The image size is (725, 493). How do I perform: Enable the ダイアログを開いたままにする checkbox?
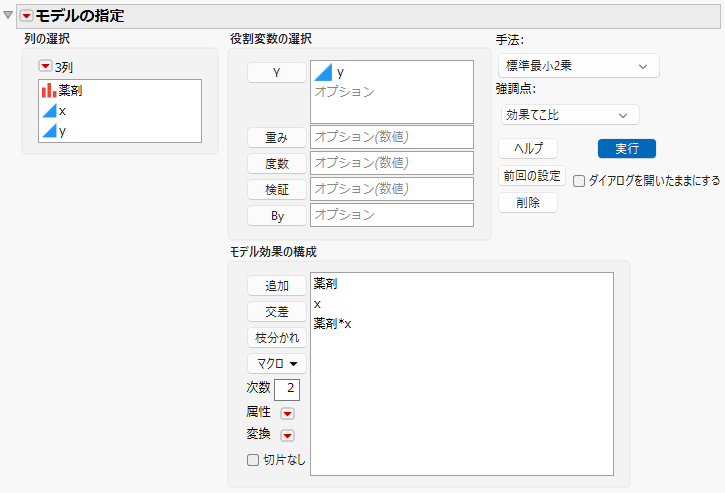(579, 181)
